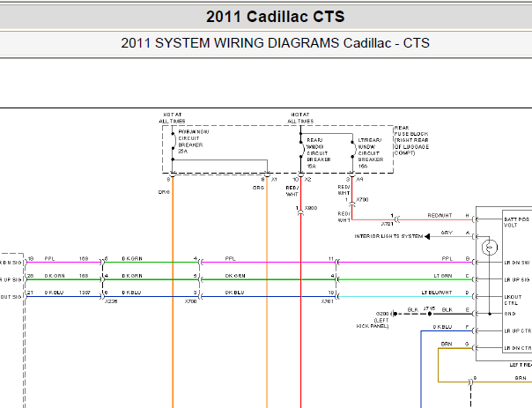Click the REAR FUSE BLOCK location label
The width and height of the screenshot is (532, 408).
coord(411,140)
